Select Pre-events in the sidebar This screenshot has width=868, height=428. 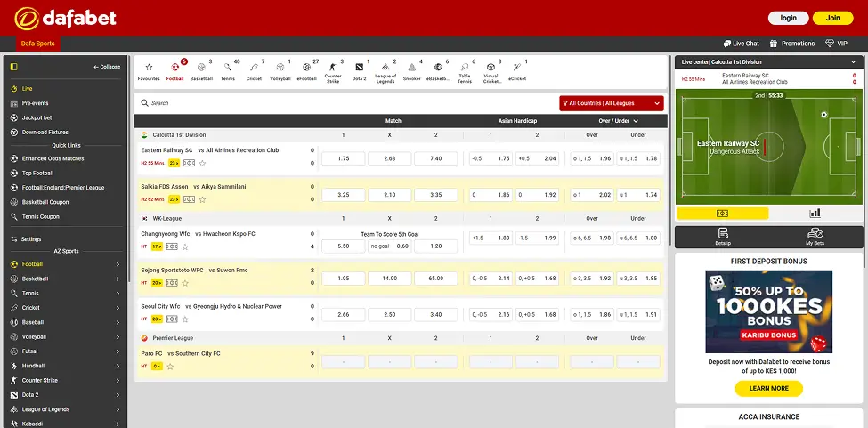coord(35,103)
